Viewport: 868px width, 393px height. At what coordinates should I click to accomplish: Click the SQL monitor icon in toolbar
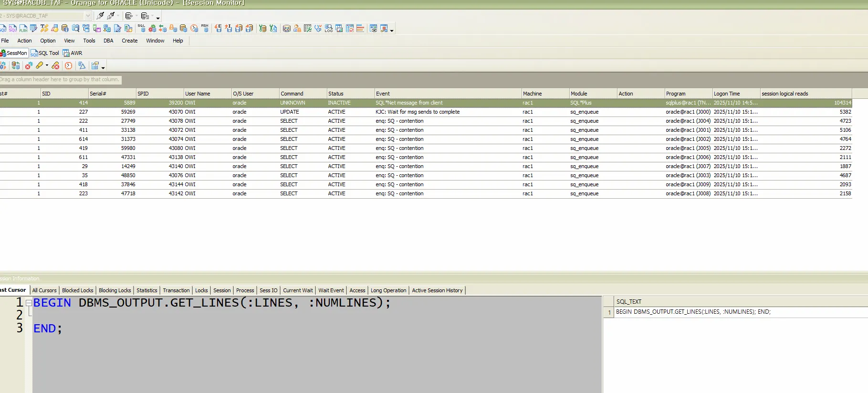tap(142, 29)
